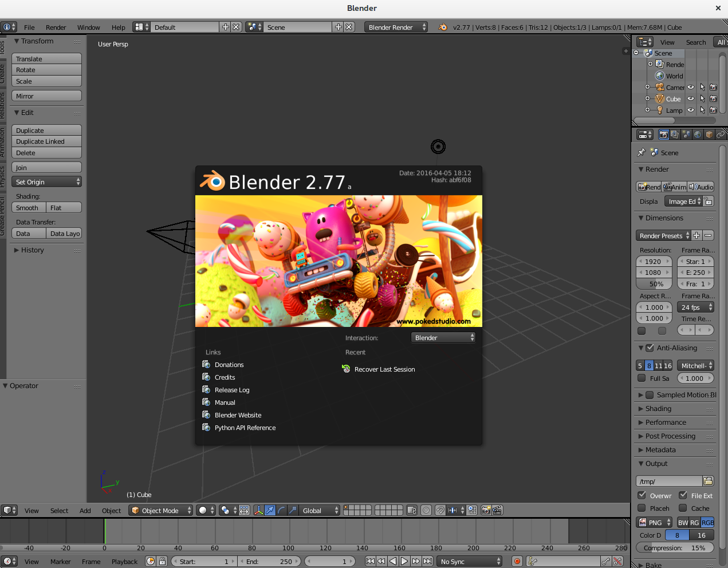Toggle Cube renderability camera icon
The image size is (728, 568).
[713, 98]
